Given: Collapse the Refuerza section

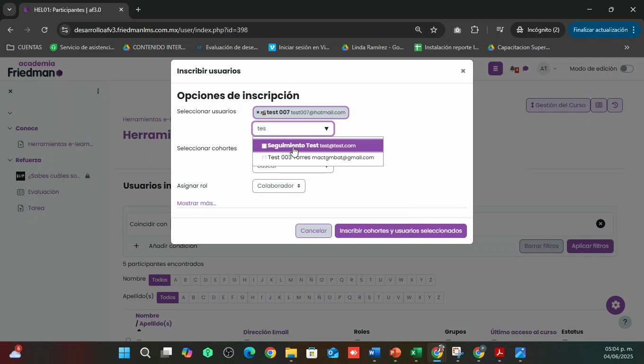Looking at the screenshot, I should [10, 160].
